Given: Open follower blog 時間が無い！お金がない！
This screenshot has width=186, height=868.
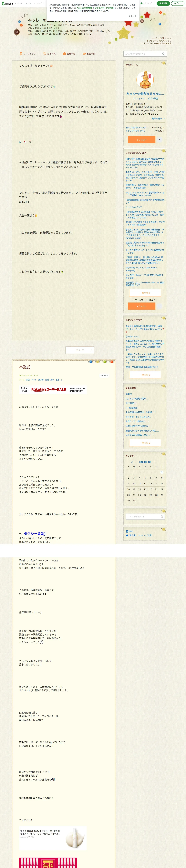Looking at the screenshot, I should tap(145, 186).
